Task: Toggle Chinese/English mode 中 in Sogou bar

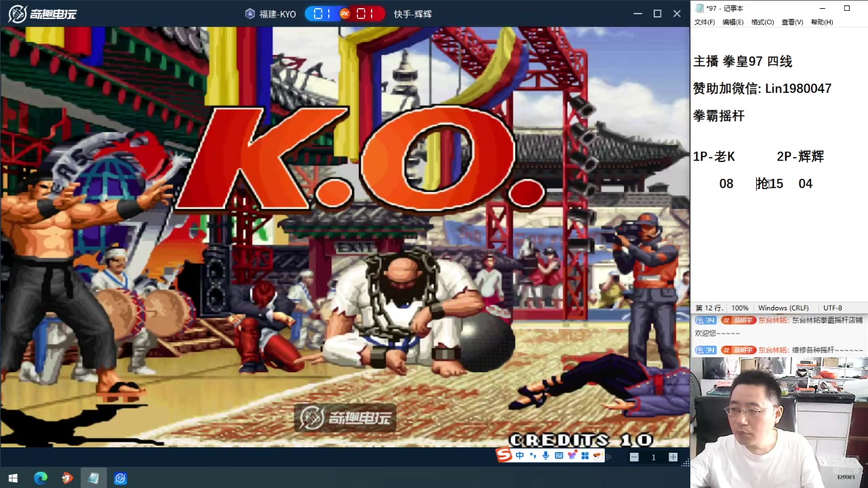Action: 519,456
